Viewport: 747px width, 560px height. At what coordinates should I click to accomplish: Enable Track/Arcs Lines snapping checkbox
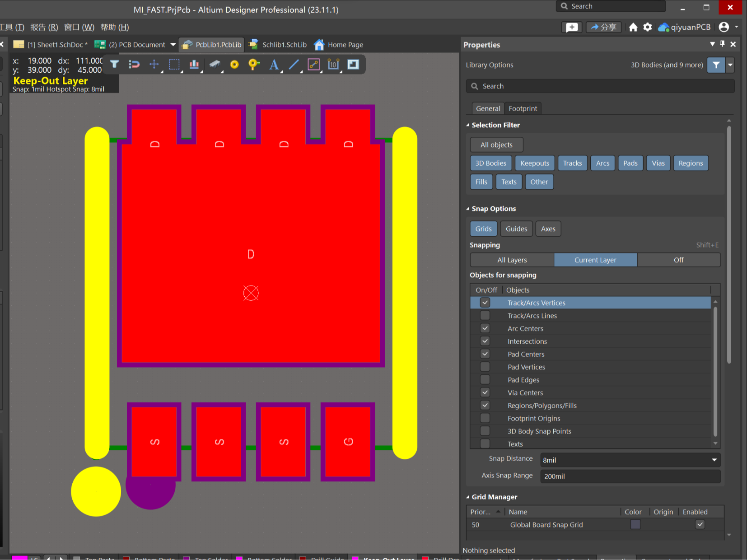(485, 316)
